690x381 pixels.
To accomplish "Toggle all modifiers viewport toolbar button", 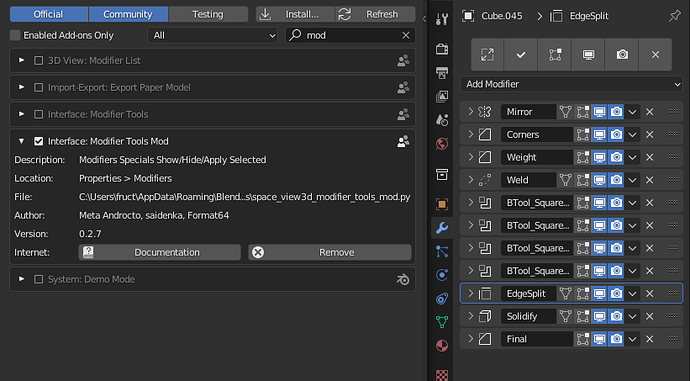I will click(x=588, y=55).
